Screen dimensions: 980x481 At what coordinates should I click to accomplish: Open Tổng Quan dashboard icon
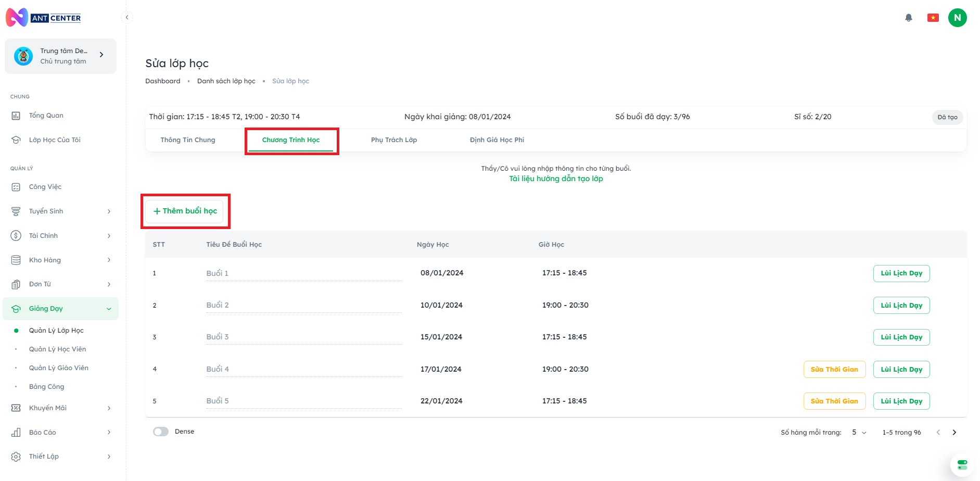click(x=16, y=116)
